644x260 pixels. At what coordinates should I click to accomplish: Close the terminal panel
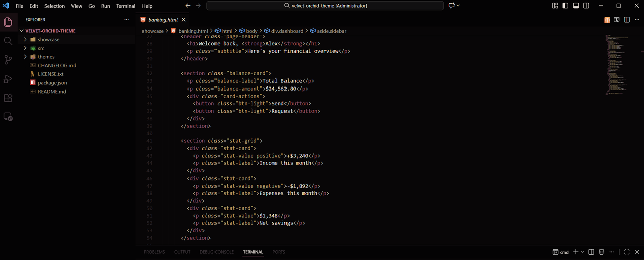[x=637, y=252]
